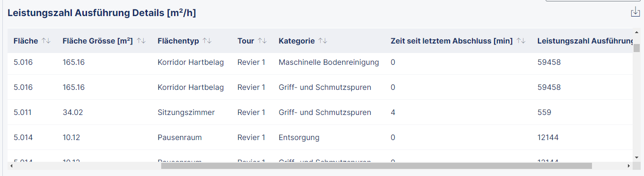Select the Sitzungszimmer row cell
The image size is (644, 176).
click(x=186, y=113)
